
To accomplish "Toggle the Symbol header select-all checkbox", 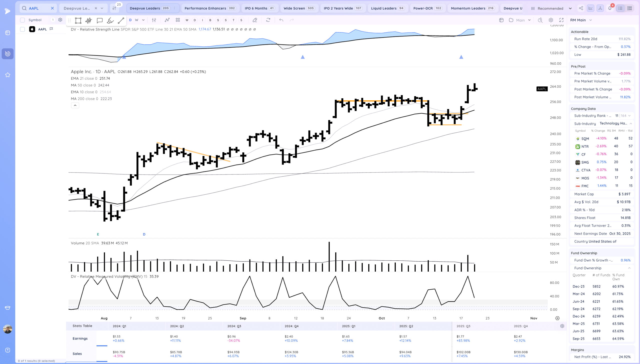I will [x=22, y=20].
